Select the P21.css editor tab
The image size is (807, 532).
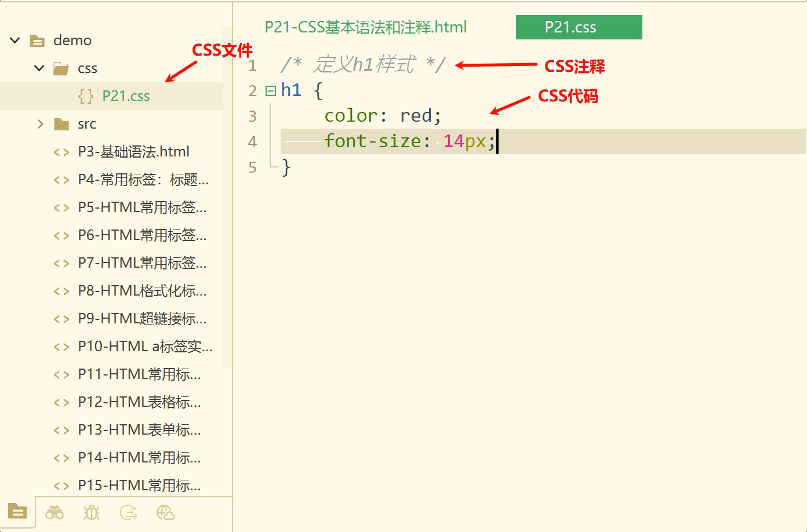point(579,27)
